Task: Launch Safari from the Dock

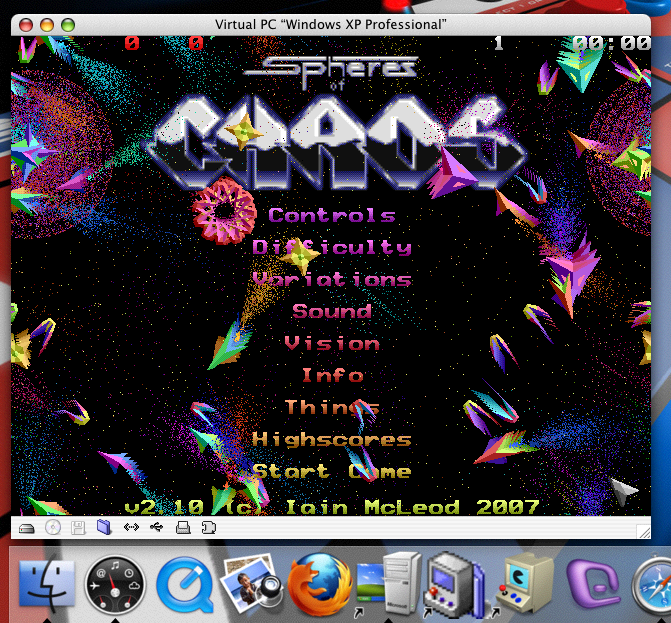Action: click(652, 585)
